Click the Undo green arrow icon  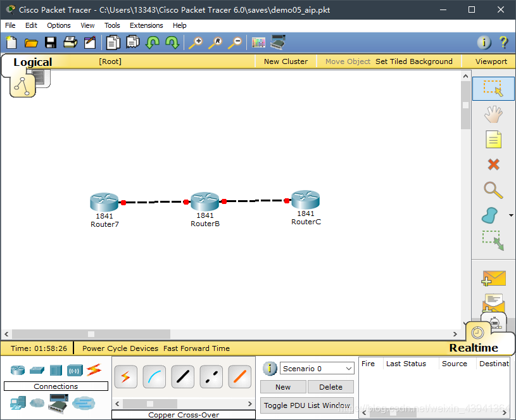tap(153, 43)
